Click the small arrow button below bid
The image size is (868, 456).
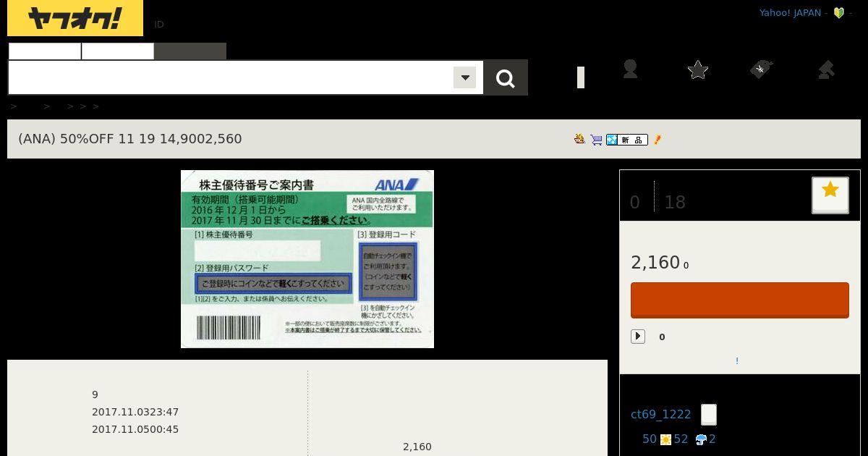click(638, 337)
